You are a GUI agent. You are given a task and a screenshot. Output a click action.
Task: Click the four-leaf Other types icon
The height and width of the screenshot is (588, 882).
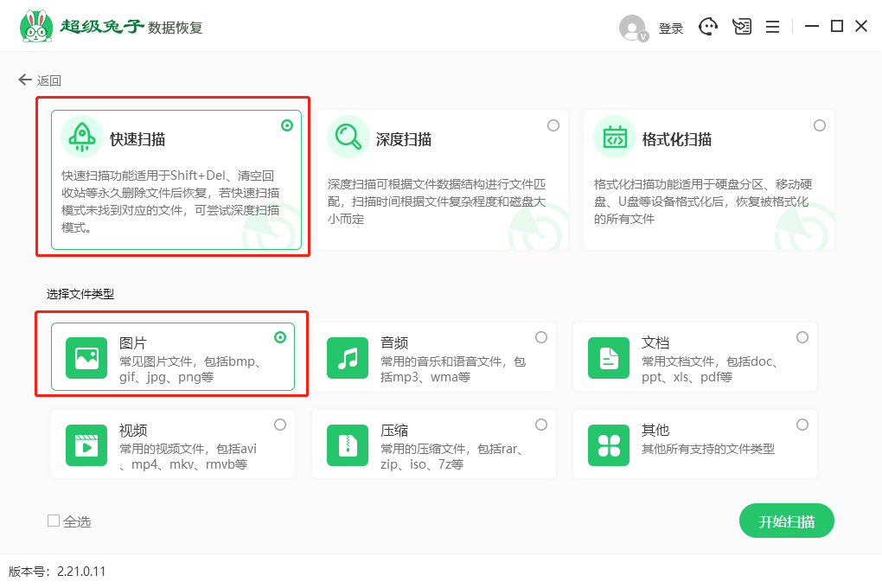[x=609, y=445]
